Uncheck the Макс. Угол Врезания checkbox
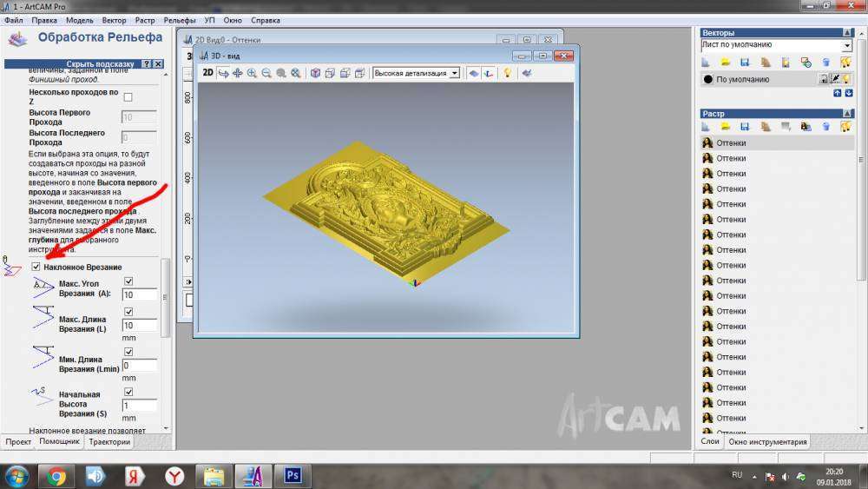 pos(128,281)
